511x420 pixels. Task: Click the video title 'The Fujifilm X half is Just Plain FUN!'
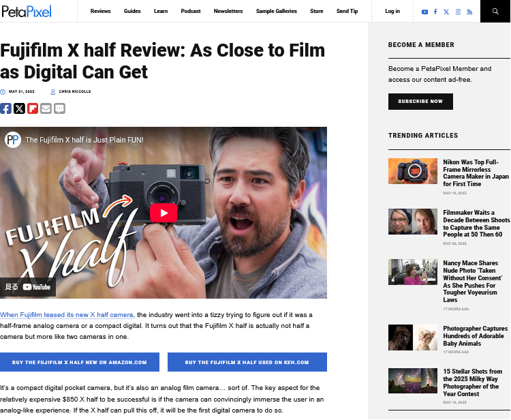click(84, 140)
